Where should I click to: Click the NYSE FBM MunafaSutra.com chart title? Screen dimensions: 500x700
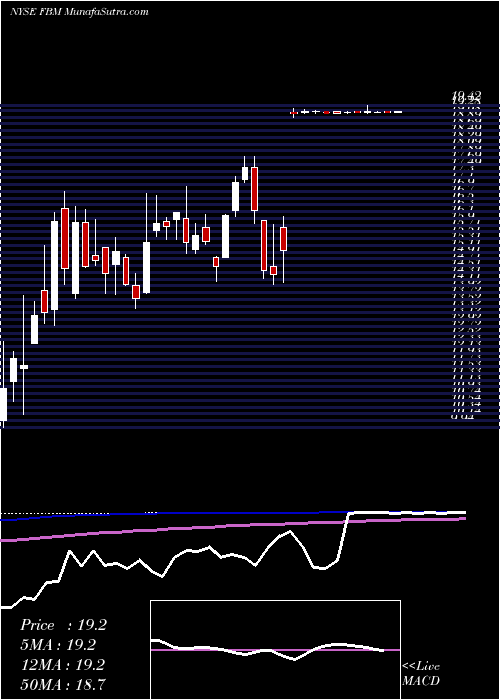tap(79, 12)
